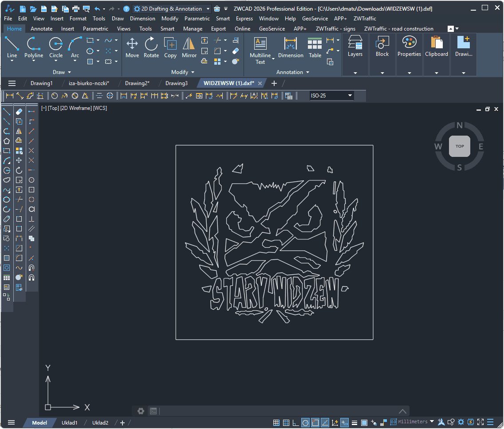This screenshot has width=504, height=429.
Task: Click TOP on the view compass
Action: 459,146
